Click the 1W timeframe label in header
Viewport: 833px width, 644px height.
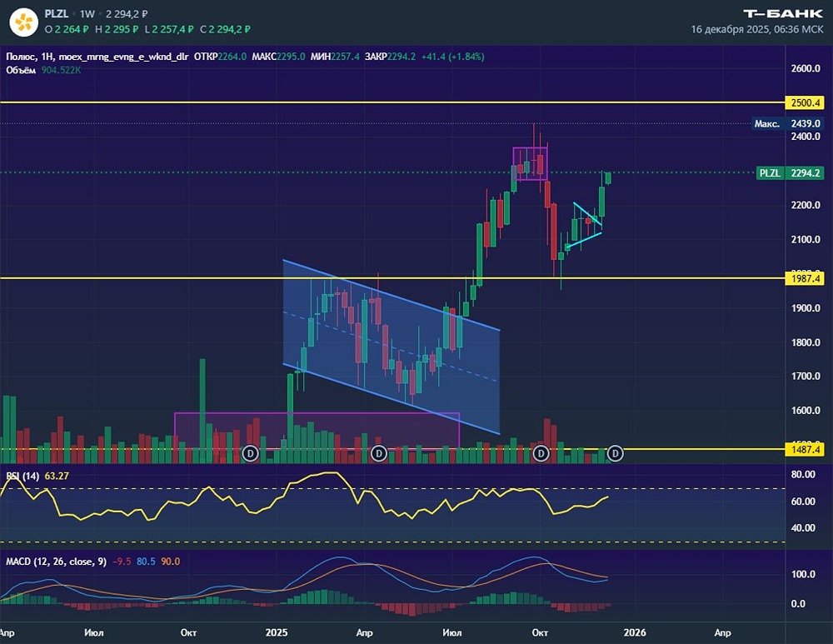[x=87, y=14]
